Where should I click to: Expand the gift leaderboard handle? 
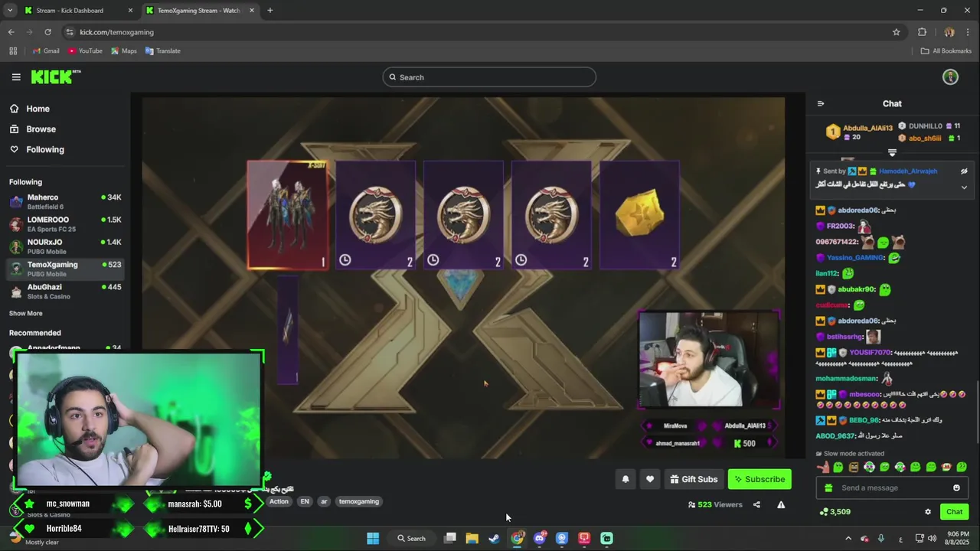[x=892, y=153]
